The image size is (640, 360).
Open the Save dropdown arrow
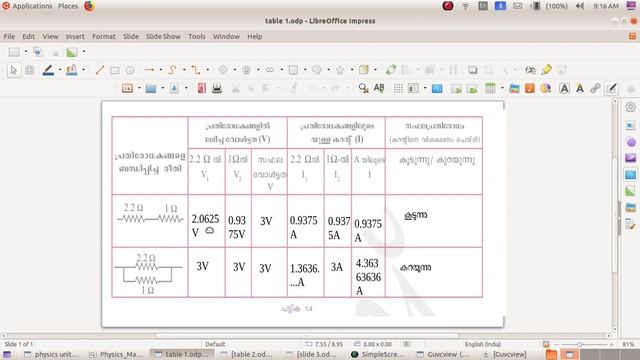coord(186,88)
